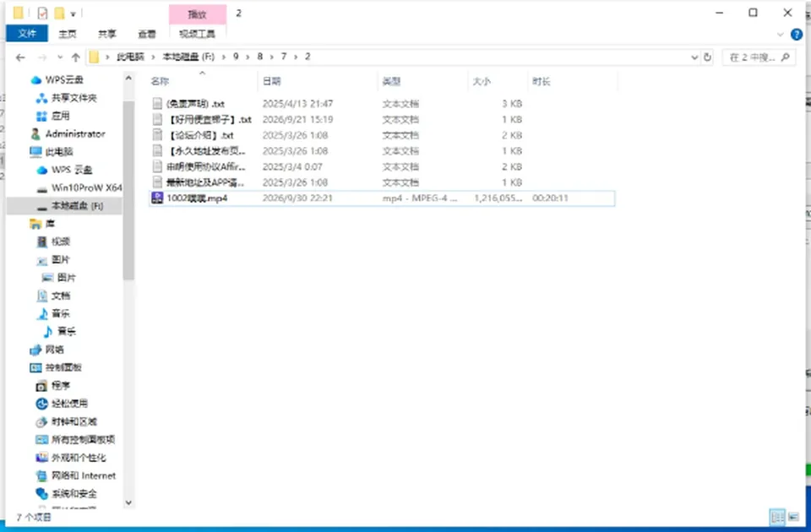Switch to details view in the status bar
The width and height of the screenshot is (811, 532).
[x=777, y=517]
